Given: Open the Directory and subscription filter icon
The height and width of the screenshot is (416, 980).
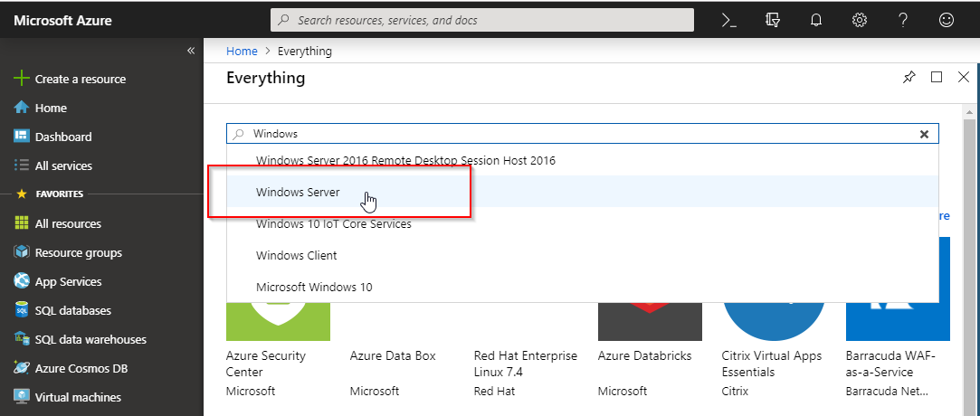Looking at the screenshot, I should tap(773, 20).
